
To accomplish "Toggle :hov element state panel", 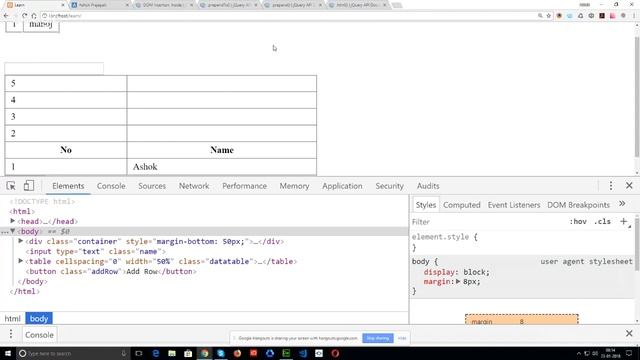I will pos(578,221).
